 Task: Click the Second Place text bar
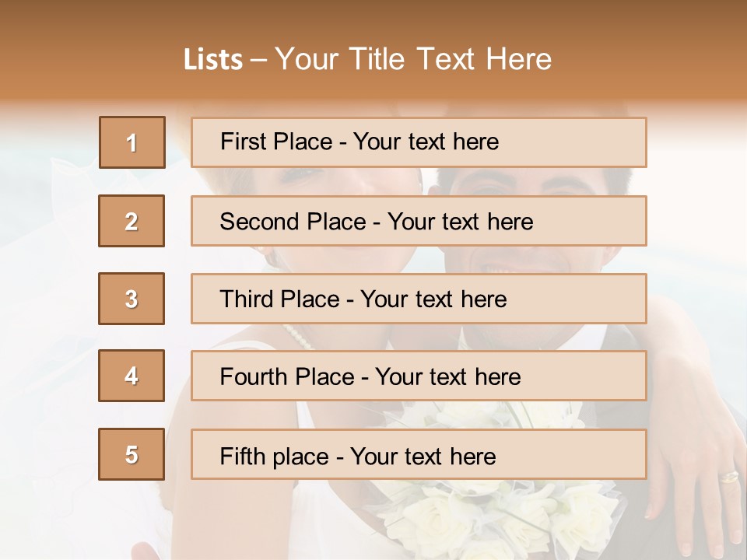(419, 221)
